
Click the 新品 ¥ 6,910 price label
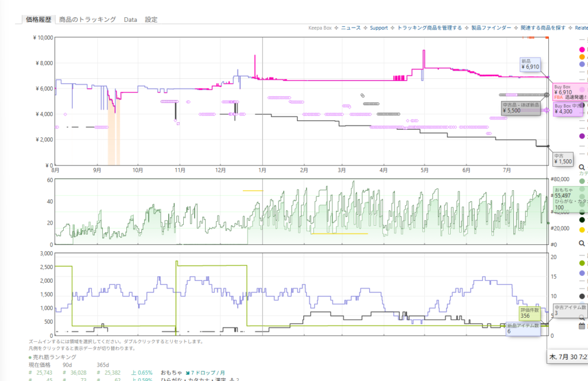coord(530,64)
